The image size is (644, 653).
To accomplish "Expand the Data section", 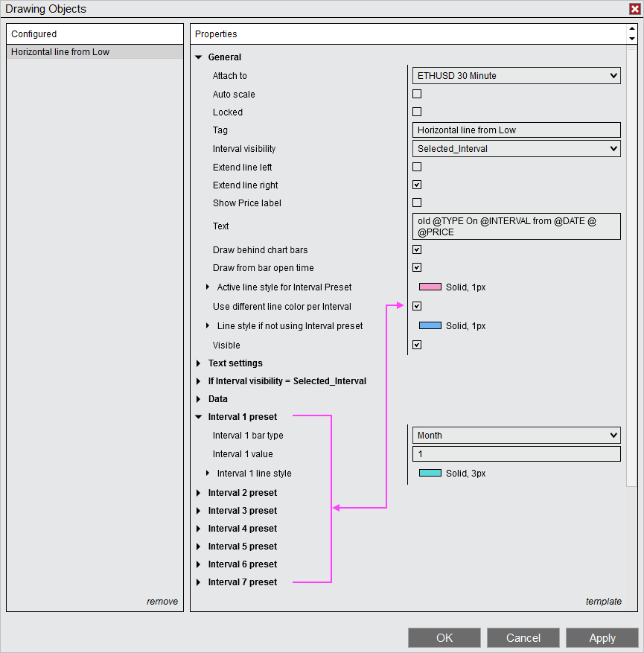I will [x=197, y=398].
